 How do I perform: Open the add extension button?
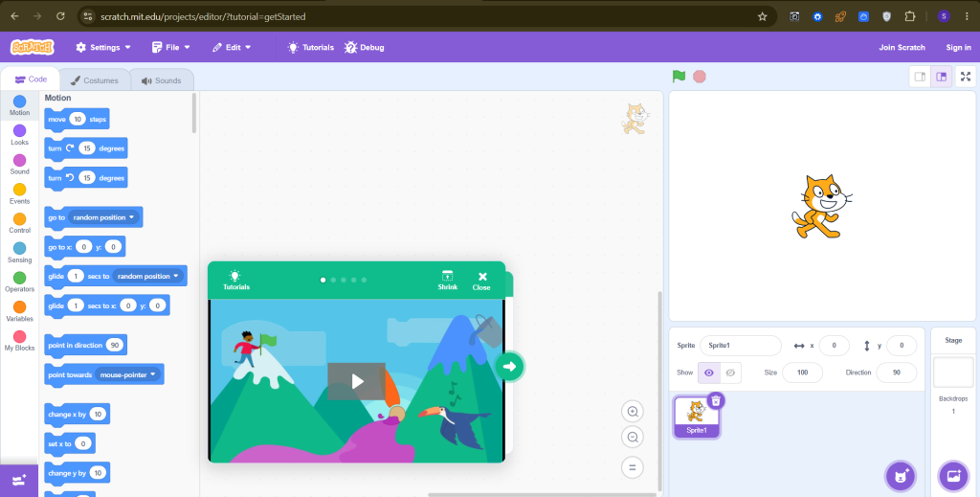19,480
